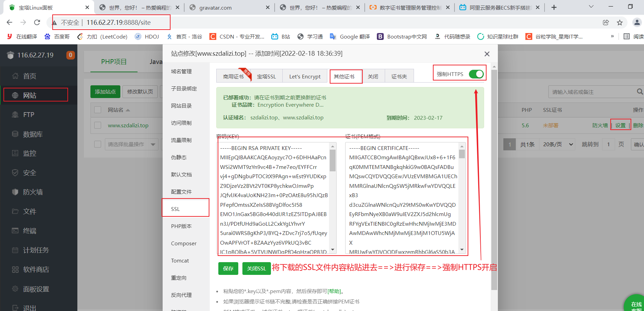Screen dimensions: 644x311
Task: Close the site modification dialog
Action: [x=487, y=54]
